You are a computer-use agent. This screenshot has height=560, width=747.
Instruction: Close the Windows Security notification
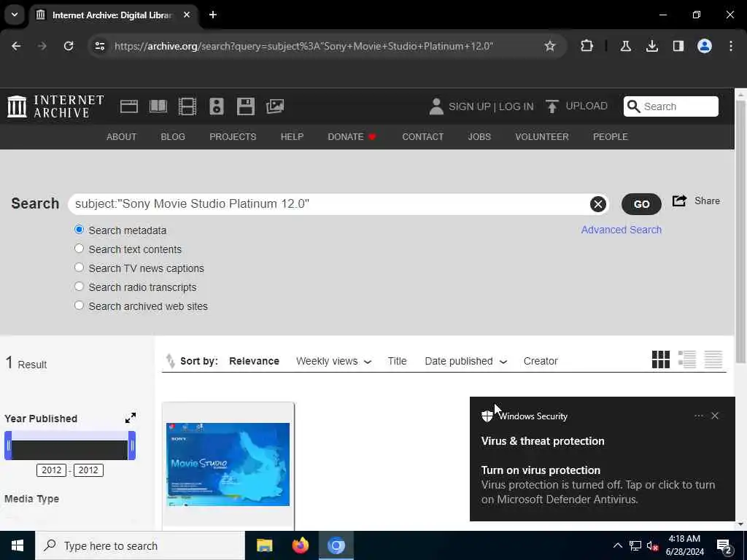click(715, 416)
